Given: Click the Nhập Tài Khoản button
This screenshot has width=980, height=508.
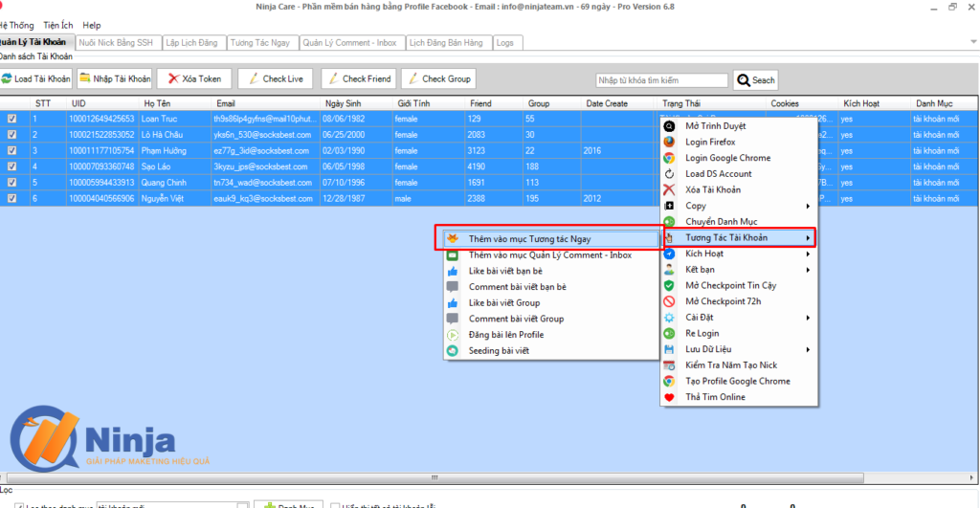Looking at the screenshot, I should (x=115, y=78).
